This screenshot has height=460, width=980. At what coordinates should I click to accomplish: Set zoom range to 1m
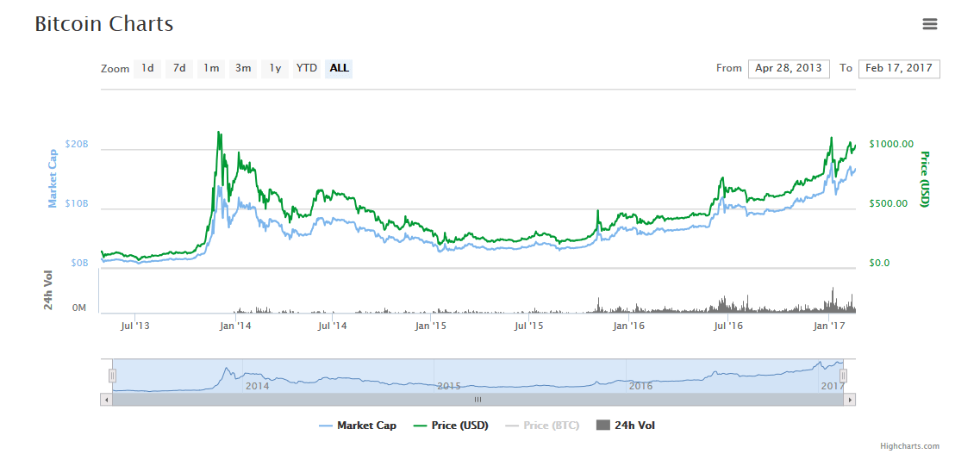coord(211,68)
